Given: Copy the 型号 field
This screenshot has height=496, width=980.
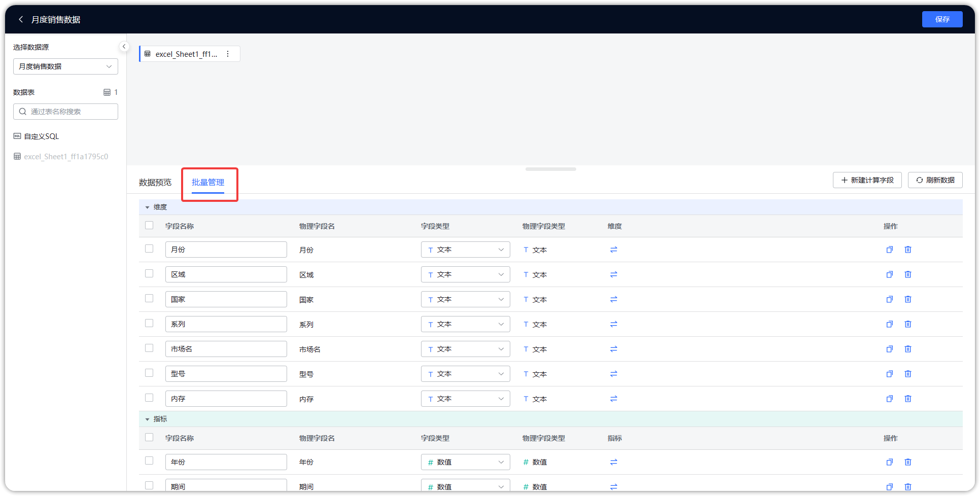Looking at the screenshot, I should [889, 374].
